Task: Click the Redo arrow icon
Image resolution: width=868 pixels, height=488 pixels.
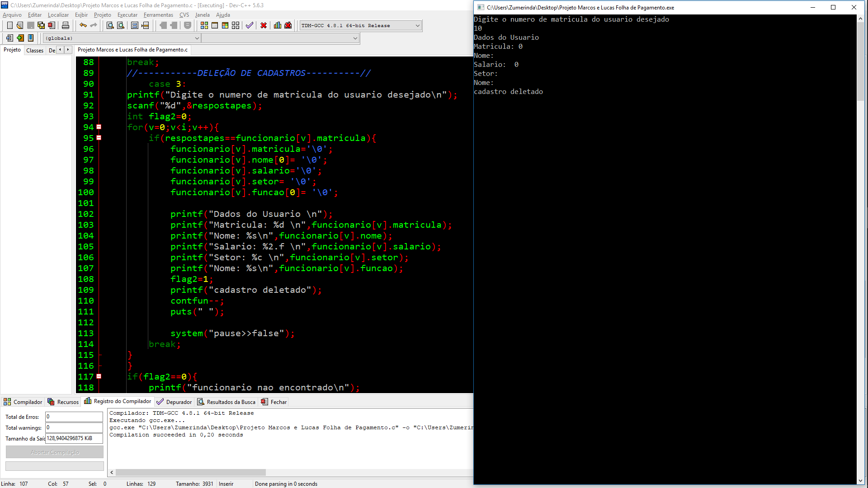Action: point(94,25)
